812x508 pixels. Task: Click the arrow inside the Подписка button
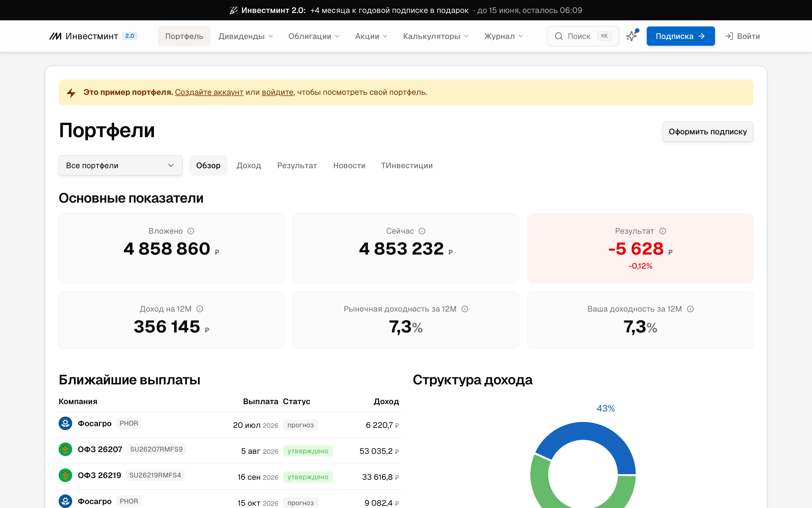point(701,36)
